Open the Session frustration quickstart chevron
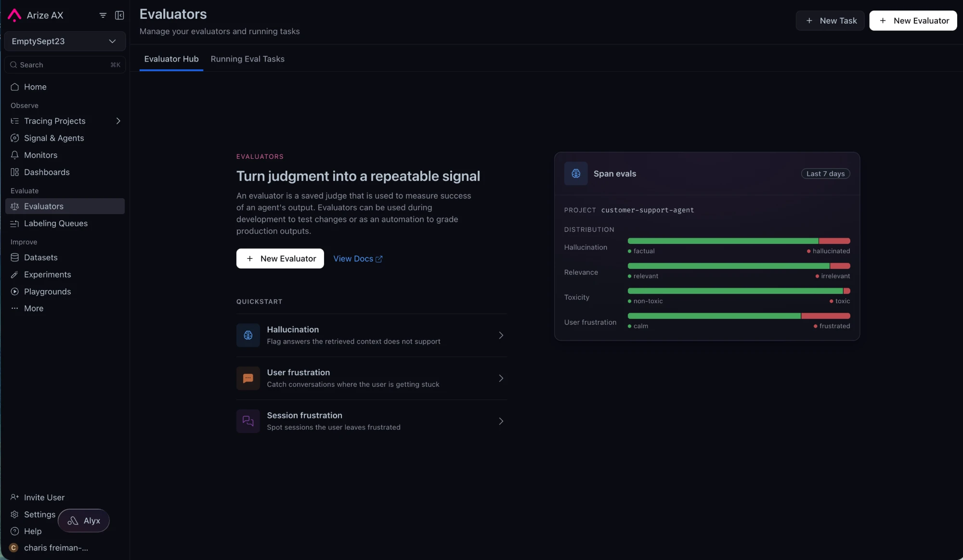This screenshot has height=560, width=963. [x=501, y=421]
